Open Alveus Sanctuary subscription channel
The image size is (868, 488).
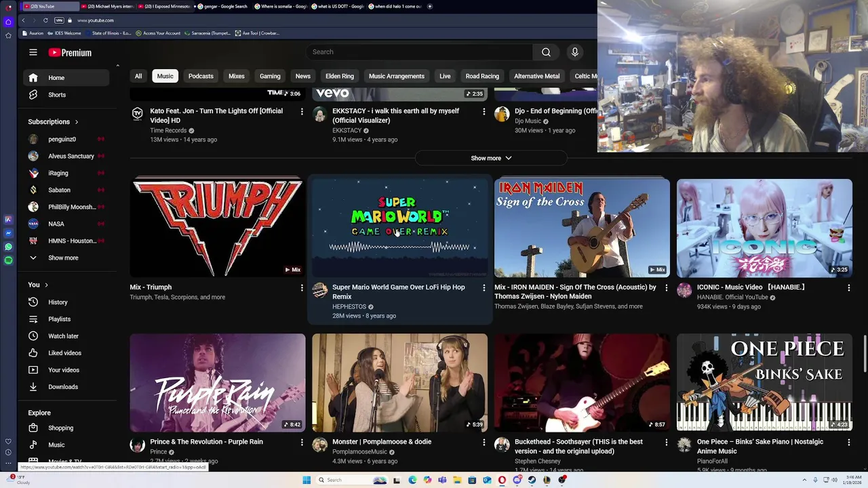[66, 156]
